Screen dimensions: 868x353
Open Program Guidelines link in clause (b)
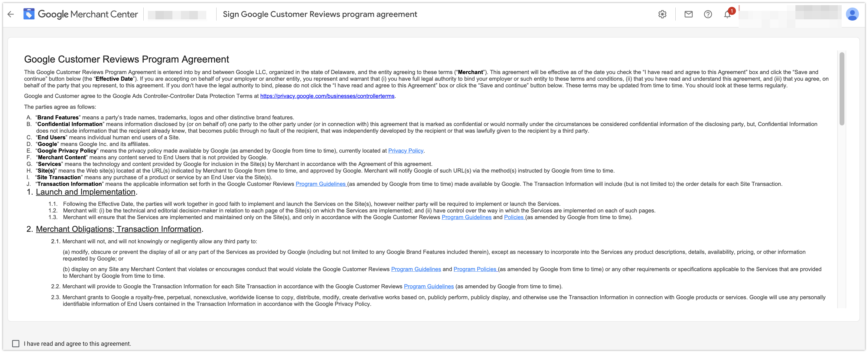(416, 269)
